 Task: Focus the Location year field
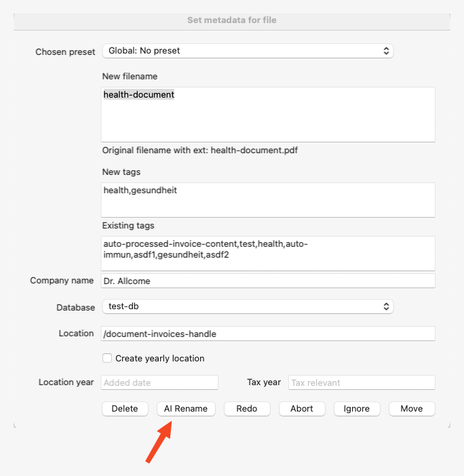click(x=160, y=382)
